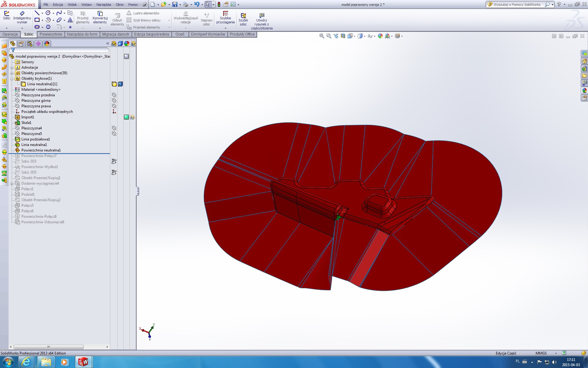Viewport: 588px width, 368px height.
Task: Open the Narzędzia menu
Action: (x=104, y=5)
